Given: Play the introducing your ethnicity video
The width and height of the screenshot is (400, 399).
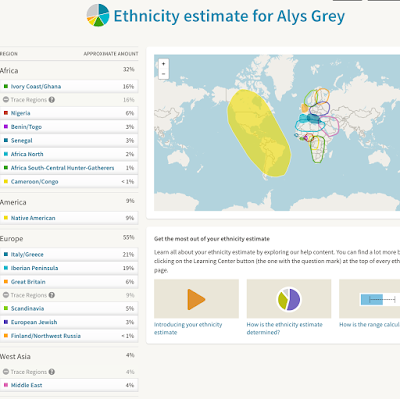Looking at the screenshot, I should tap(196, 299).
